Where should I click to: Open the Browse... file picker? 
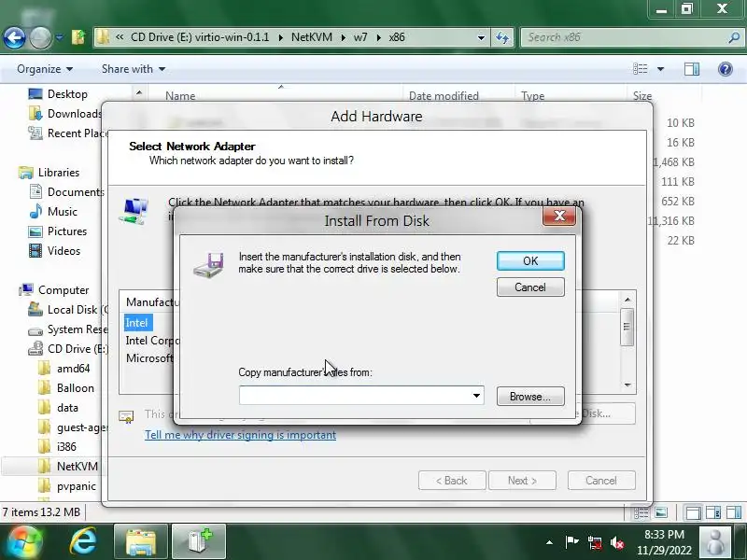[x=530, y=396]
